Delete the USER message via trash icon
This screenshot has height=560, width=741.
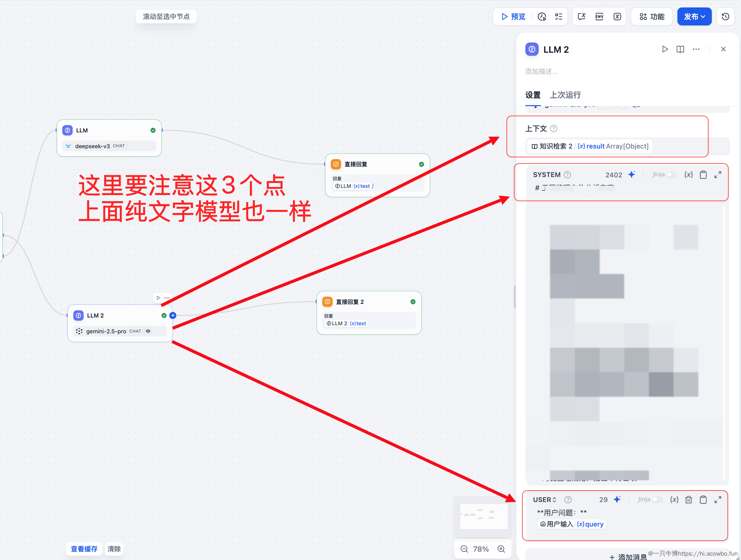point(689,500)
